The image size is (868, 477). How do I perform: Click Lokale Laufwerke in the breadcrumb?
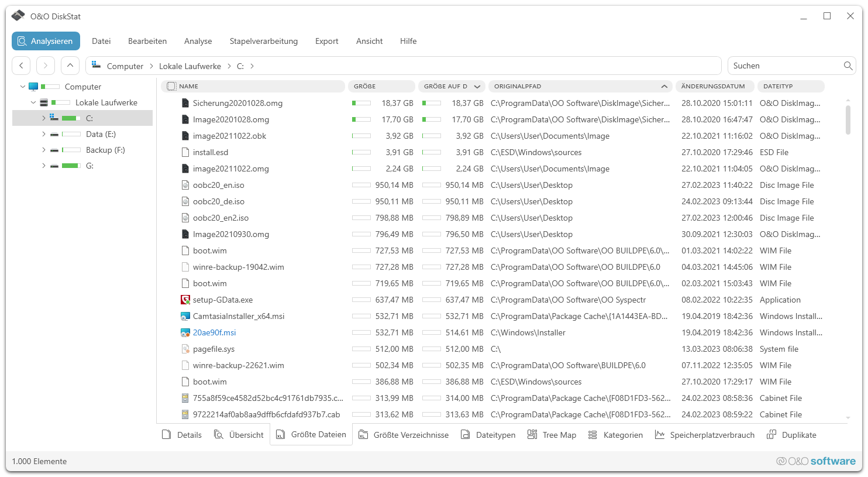tap(190, 66)
